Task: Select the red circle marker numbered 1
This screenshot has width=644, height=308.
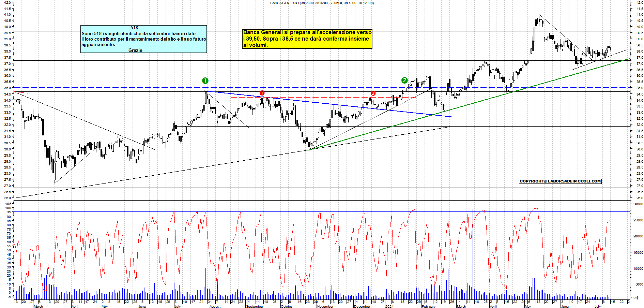Action: point(262,93)
